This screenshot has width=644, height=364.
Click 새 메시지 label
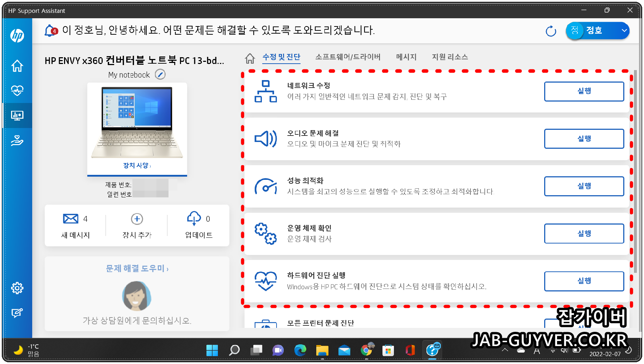tap(75, 235)
